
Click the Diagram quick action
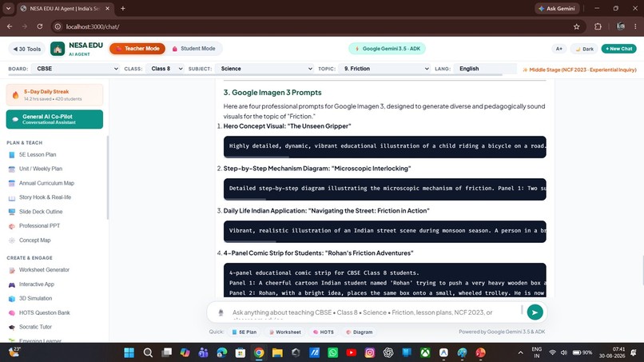(360, 332)
